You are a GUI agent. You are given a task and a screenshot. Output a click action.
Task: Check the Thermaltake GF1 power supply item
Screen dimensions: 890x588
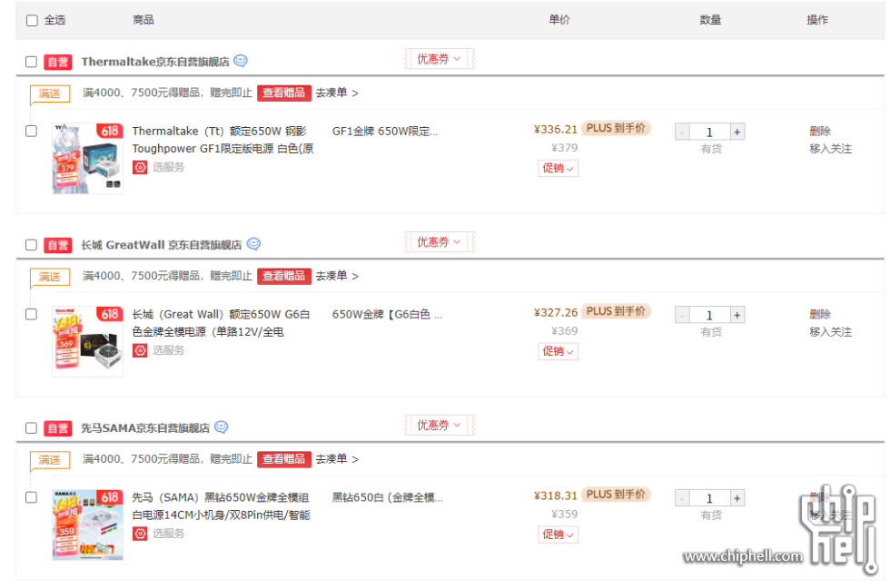pos(31,131)
